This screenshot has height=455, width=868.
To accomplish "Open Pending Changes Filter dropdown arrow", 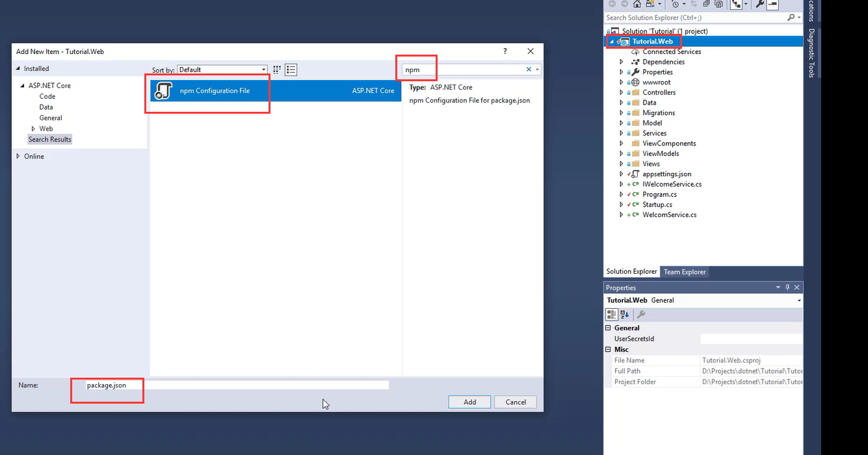I will pos(684,4).
